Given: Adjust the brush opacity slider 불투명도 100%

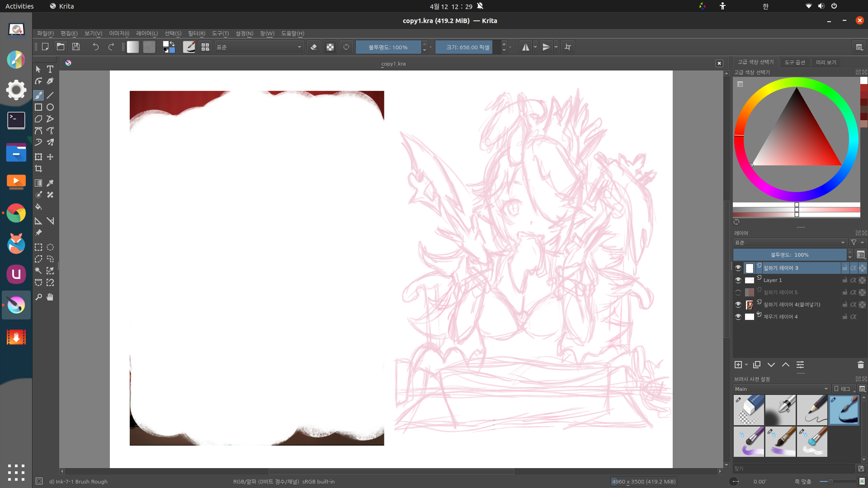Looking at the screenshot, I should pos(388,47).
